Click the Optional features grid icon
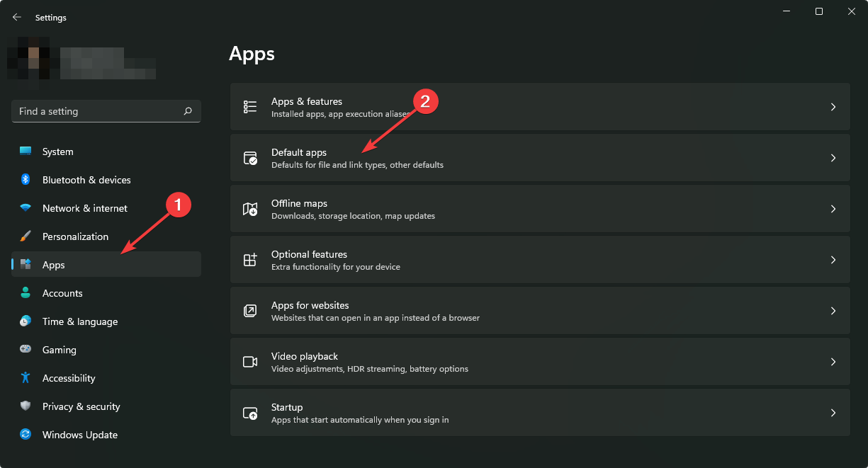Viewport: 868px width, 468px height. click(x=250, y=260)
